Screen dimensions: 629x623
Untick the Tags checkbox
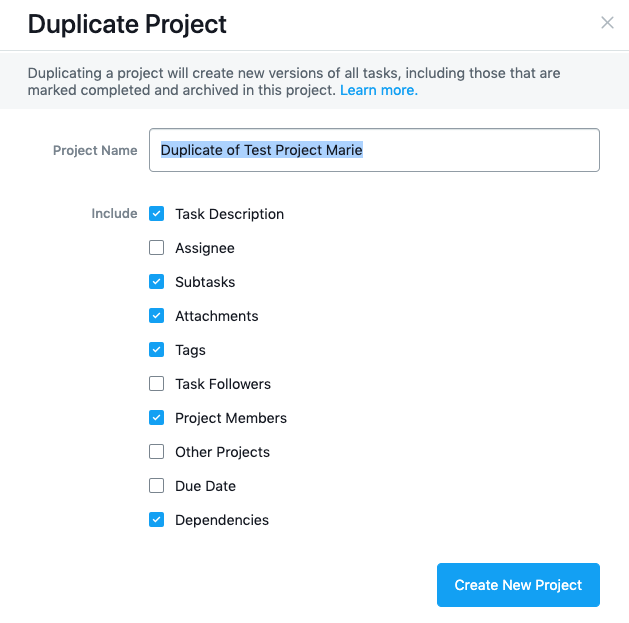coord(156,350)
